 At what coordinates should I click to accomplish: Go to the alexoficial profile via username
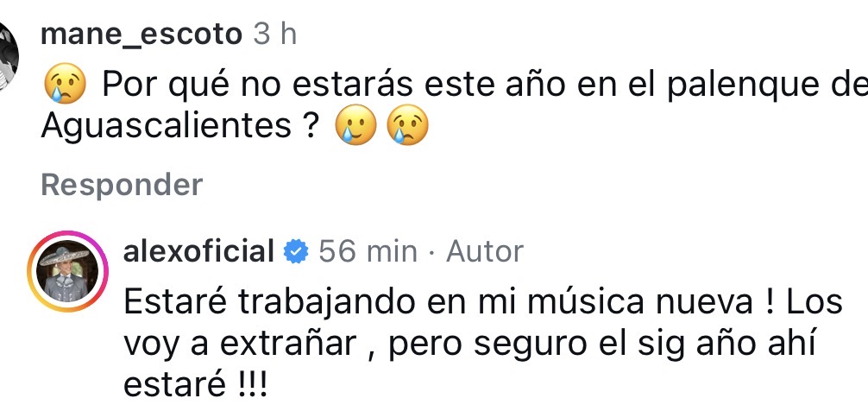click(x=198, y=251)
